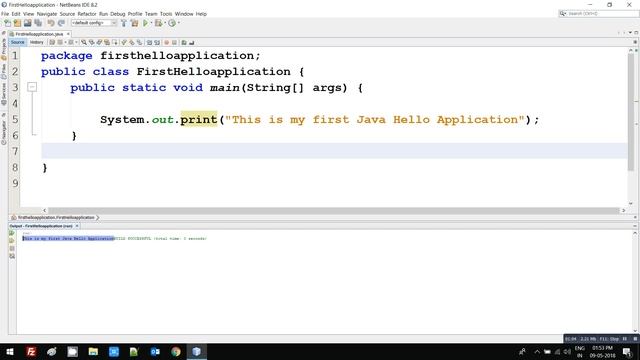640x360 pixels.
Task: Click the package firsthelloapplication line
Action: pos(151,56)
